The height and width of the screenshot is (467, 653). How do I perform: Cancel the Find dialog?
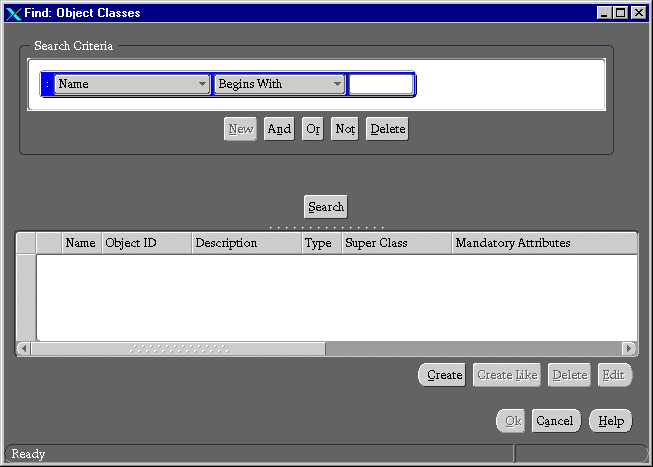555,421
